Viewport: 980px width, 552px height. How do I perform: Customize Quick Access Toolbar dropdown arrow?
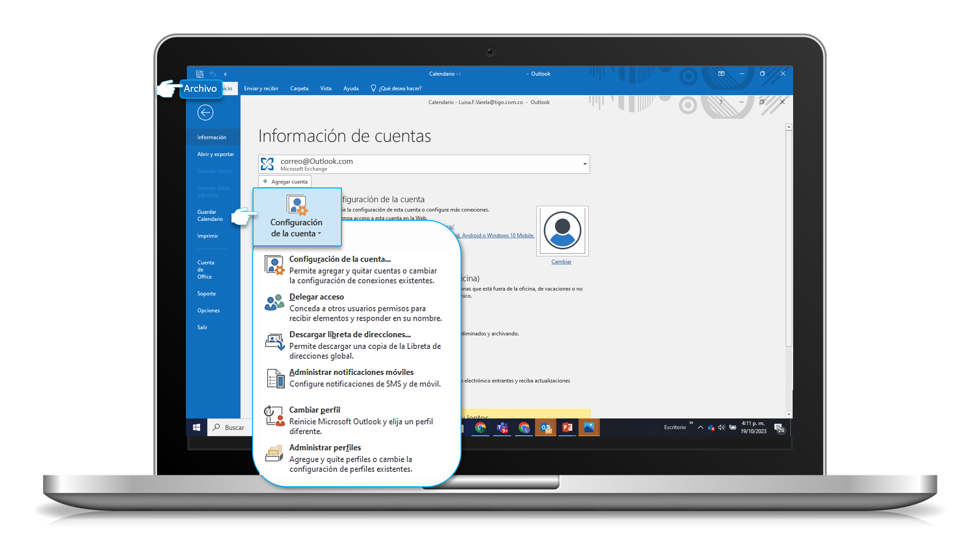(x=225, y=74)
